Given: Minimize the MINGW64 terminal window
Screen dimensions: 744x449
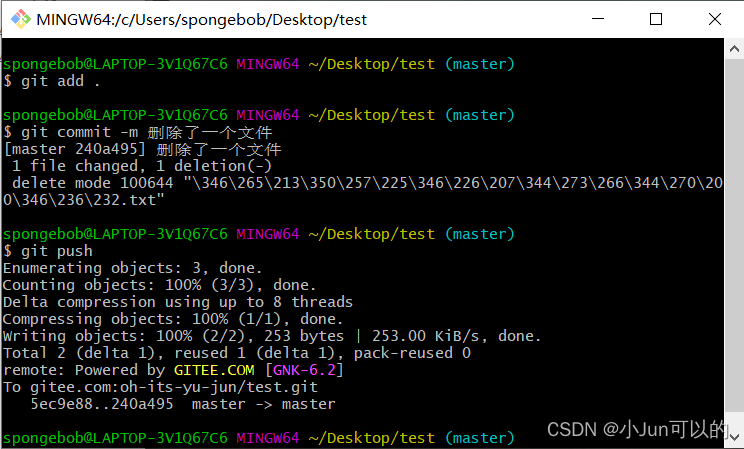Looking at the screenshot, I should pyautogui.click(x=598, y=19).
